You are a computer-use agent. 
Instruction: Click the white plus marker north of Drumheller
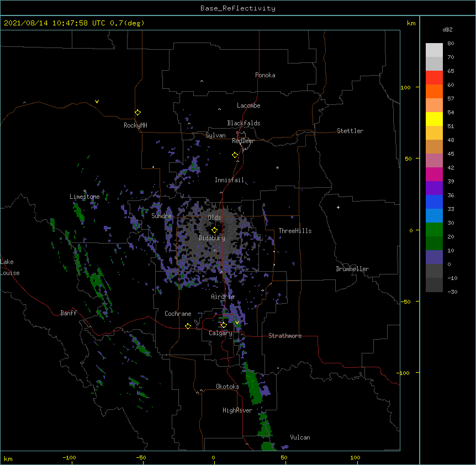[x=338, y=207]
